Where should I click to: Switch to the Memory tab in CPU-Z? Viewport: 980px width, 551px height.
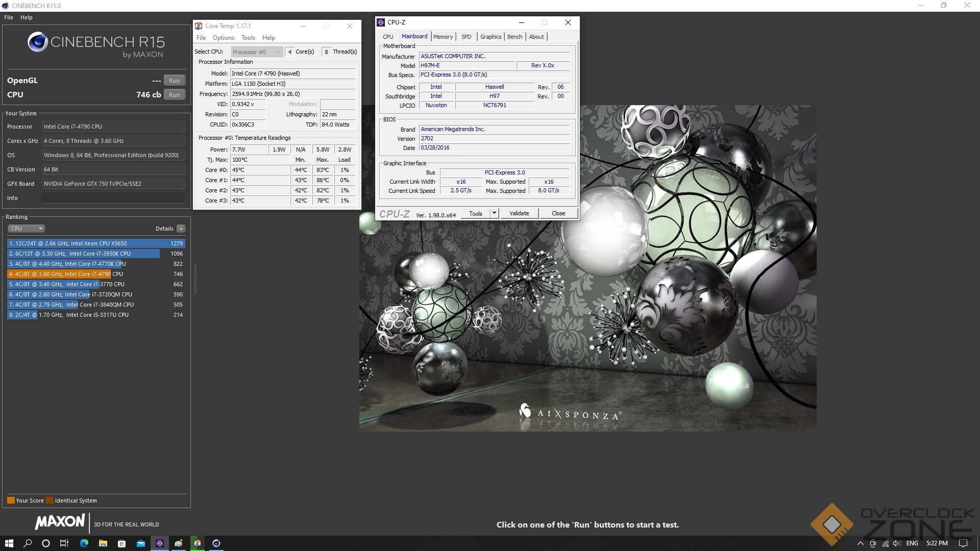tap(443, 37)
